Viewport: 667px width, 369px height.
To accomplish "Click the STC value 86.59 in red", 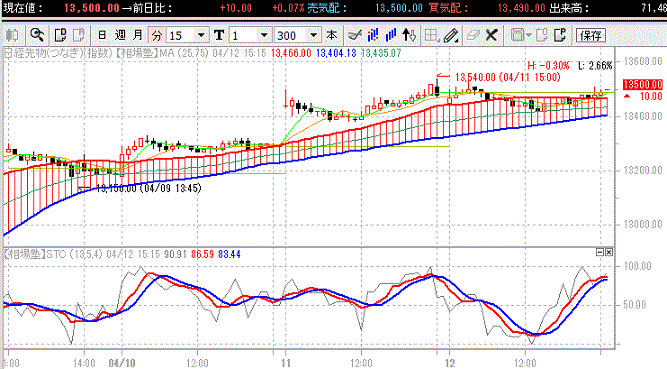I will pyautogui.click(x=202, y=255).
